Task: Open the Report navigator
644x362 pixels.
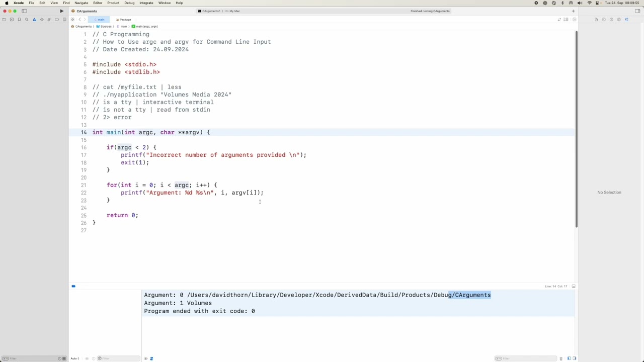Action: click(64, 20)
